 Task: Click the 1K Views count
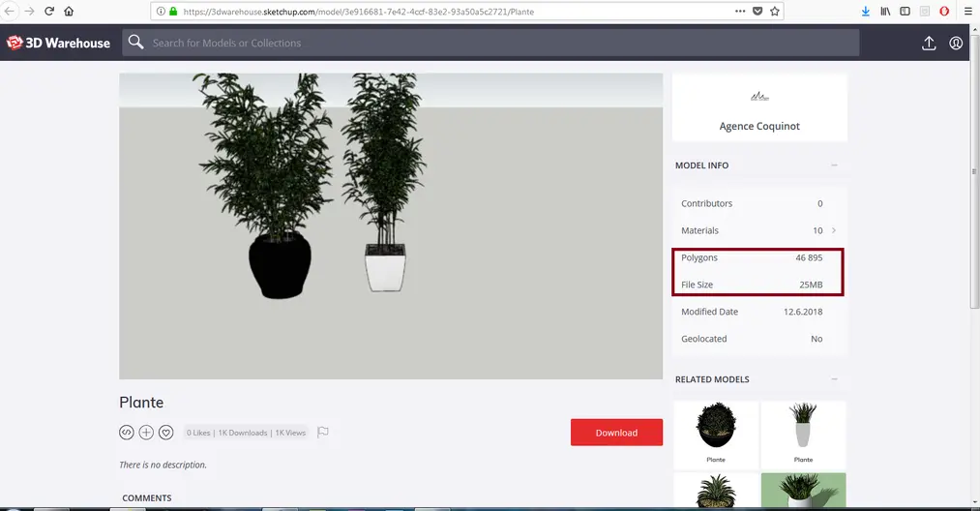290,433
